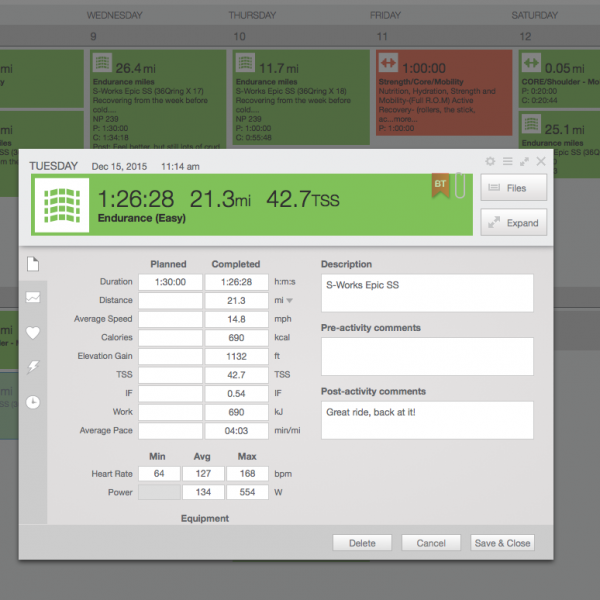Click the green bike workout type icon

[63, 203]
